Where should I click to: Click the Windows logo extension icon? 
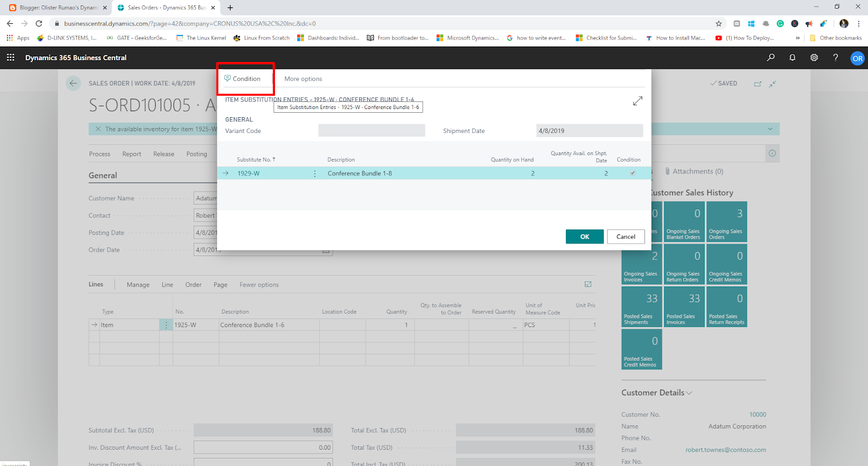(751, 23)
